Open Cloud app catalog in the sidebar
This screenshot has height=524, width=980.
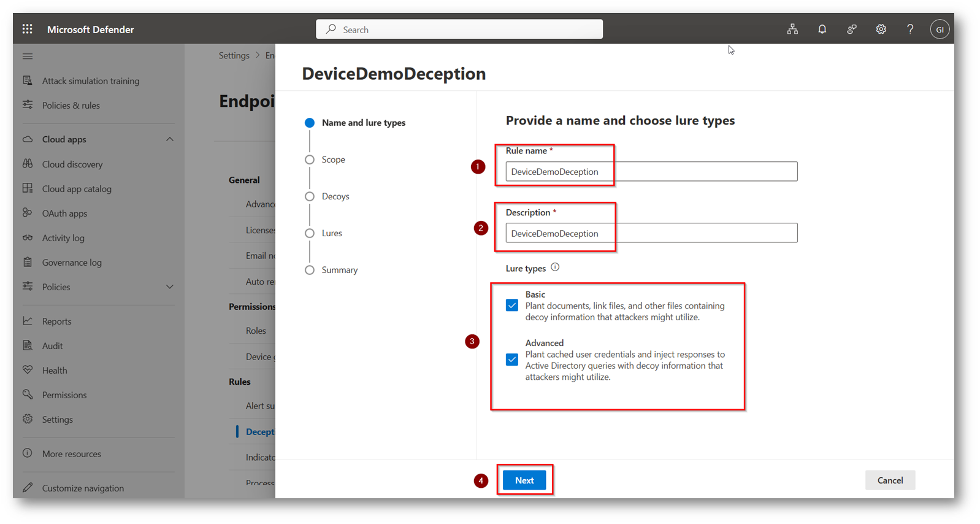tap(77, 188)
